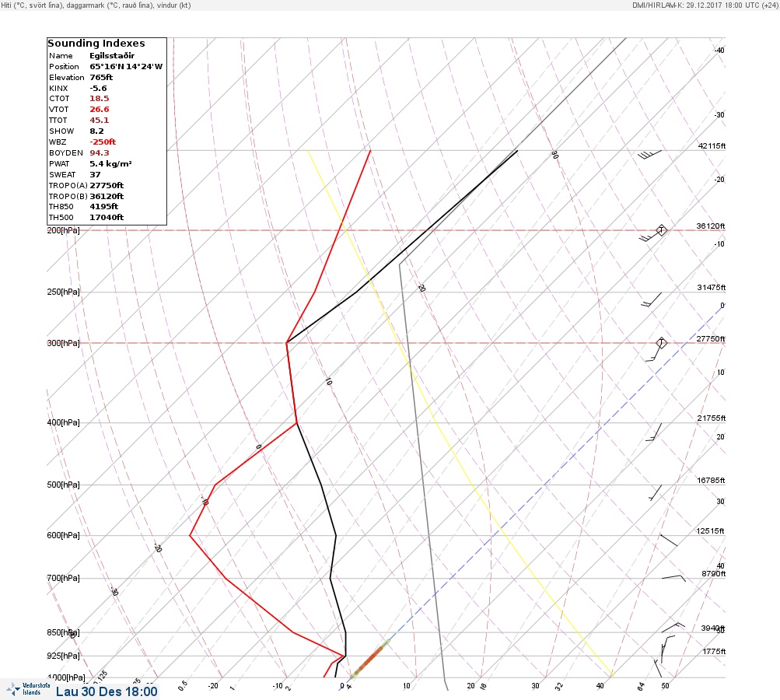Click the '250[hPa]' pressure label
Viewport: 780px width, 700px height.
(63, 292)
